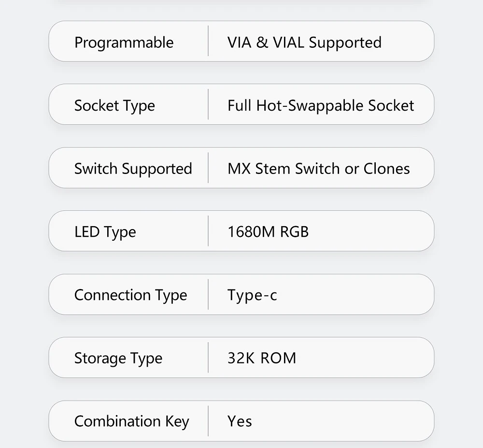Click the Programmable label
The image size is (483, 448).
pyautogui.click(x=124, y=43)
